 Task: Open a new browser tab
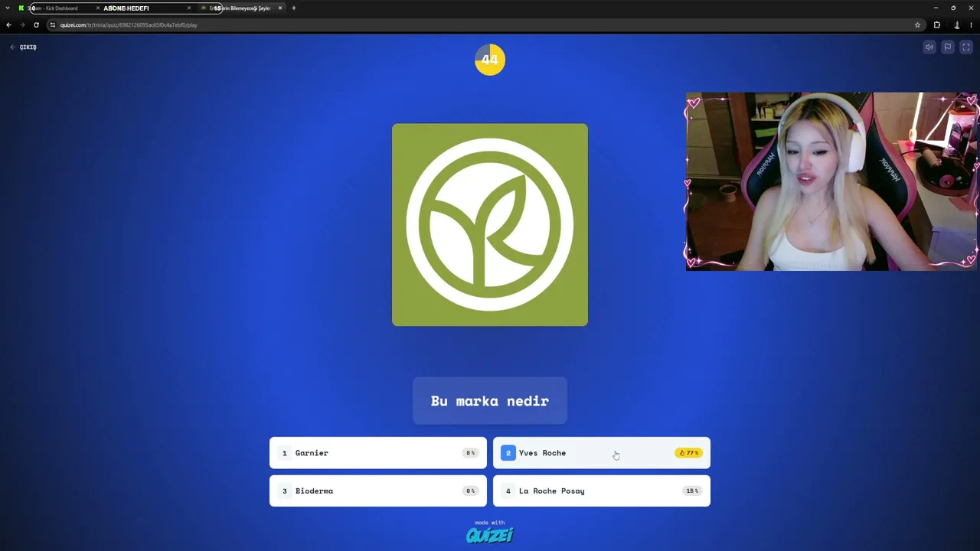[294, 8]
